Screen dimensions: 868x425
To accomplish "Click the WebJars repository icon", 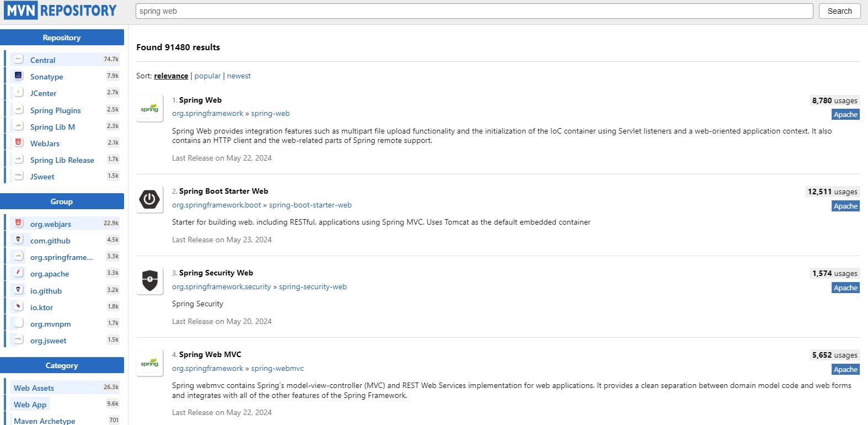I will click(x=19, y=142).
